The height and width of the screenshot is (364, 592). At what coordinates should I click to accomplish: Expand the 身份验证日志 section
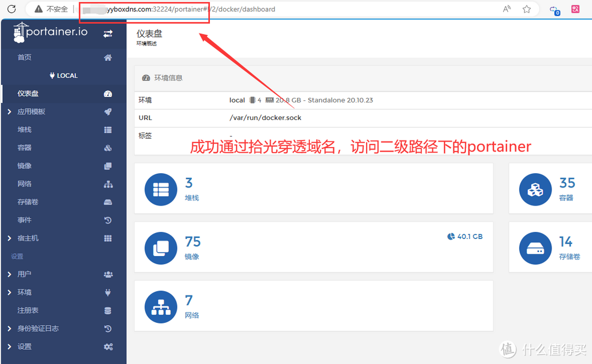[x=9, y=328]
